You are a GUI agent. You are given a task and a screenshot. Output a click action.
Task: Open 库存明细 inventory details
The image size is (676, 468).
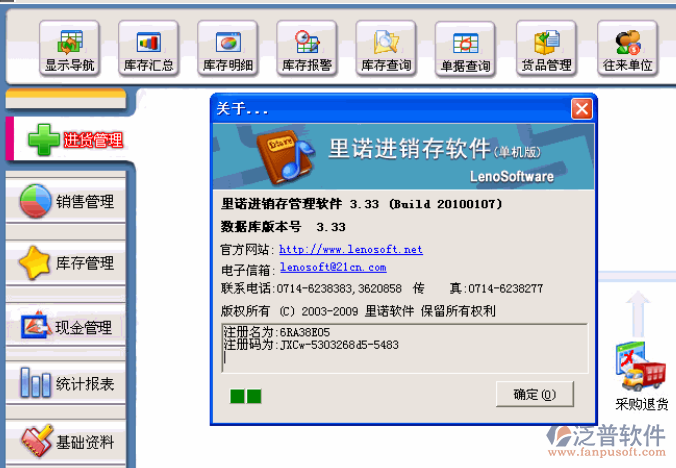click(x=228, y=49)
